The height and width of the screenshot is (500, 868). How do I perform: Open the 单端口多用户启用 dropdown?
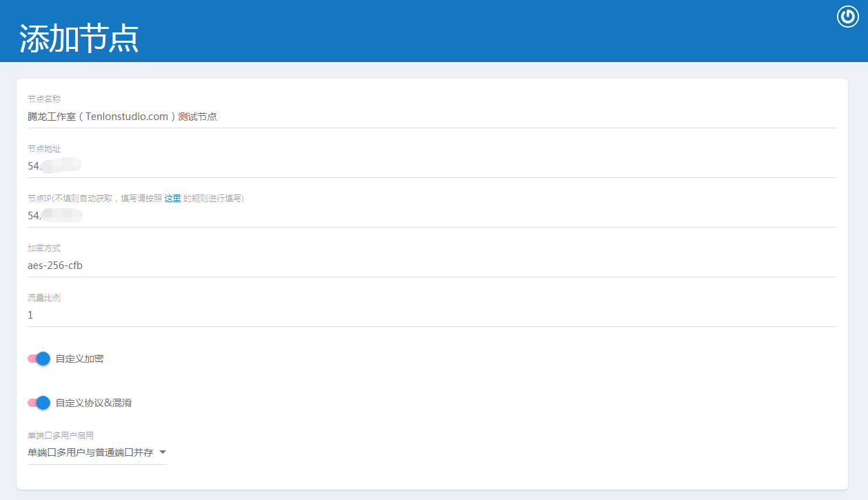pos(97,453)
